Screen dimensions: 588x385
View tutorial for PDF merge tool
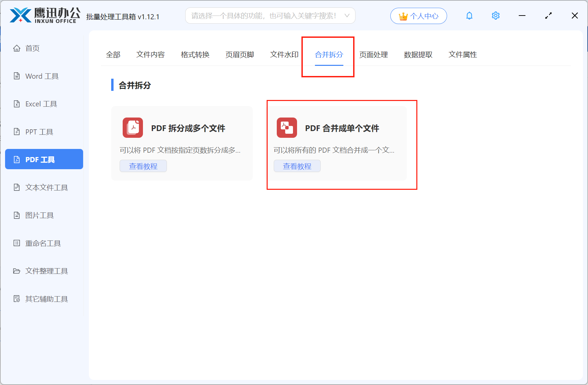pyautogui.click(x=297, y=166)
